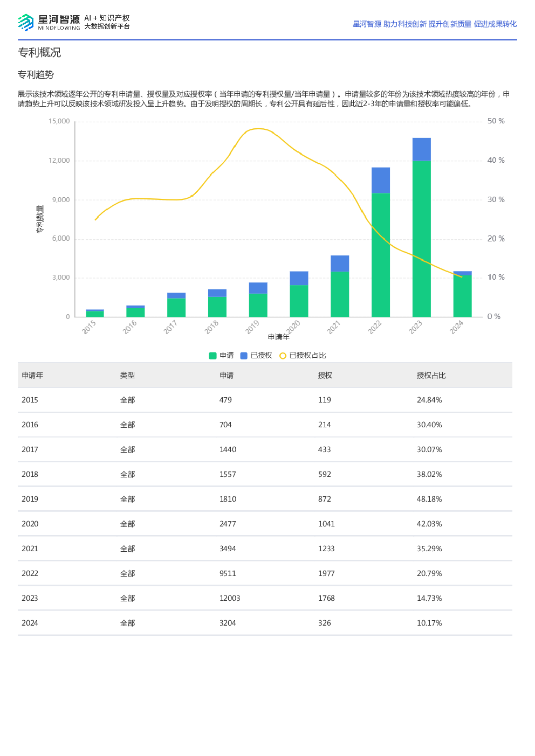
Task: Toggle the green 申请 legend marker
Action: pos(212,356)
